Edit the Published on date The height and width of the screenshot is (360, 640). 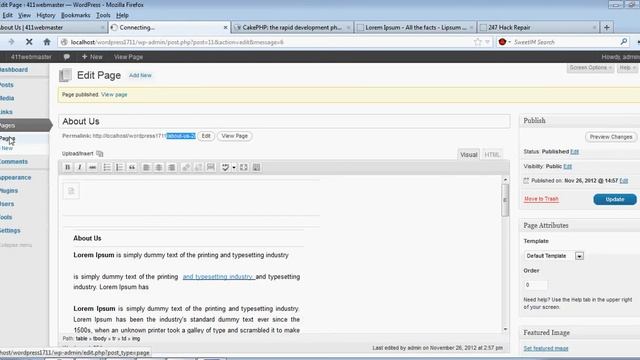coord(624,181)
